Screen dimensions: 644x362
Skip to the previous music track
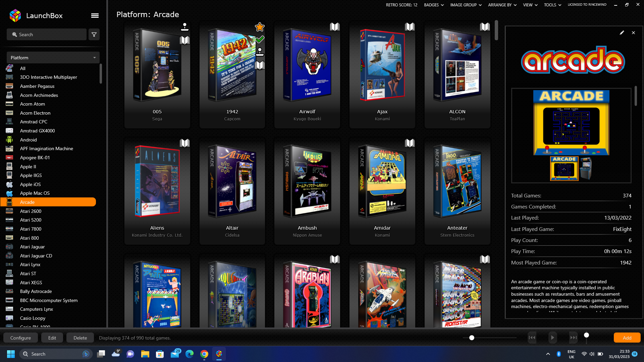click(x=532, y=338)
